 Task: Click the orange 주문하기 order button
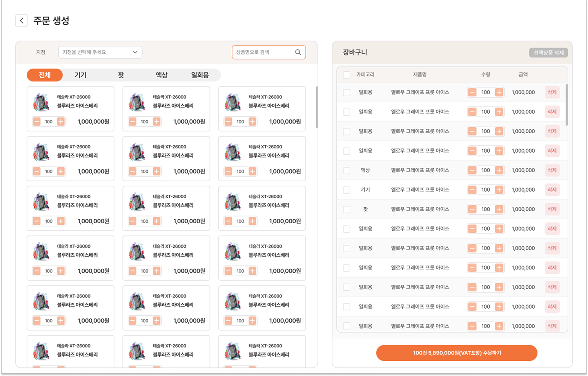click(x=456, y=353)
